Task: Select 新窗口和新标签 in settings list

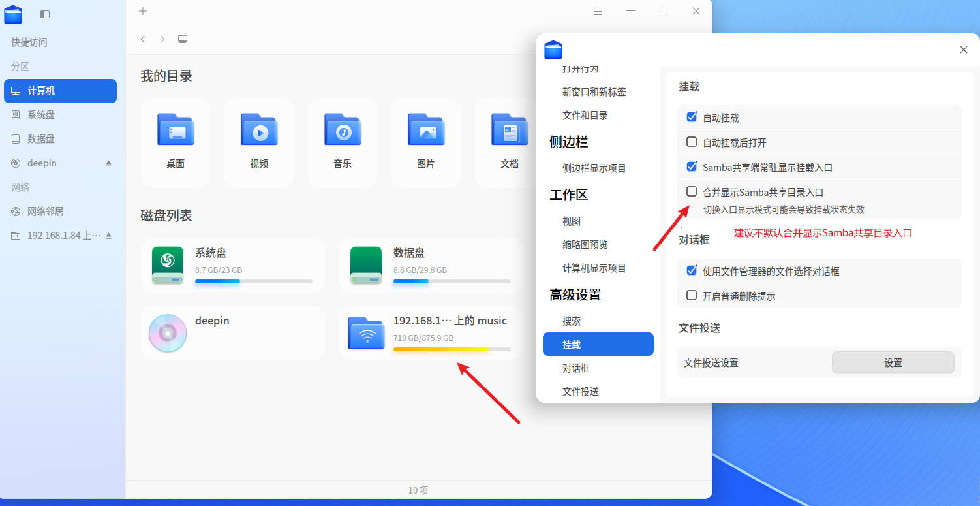Action: click(594, 92)
